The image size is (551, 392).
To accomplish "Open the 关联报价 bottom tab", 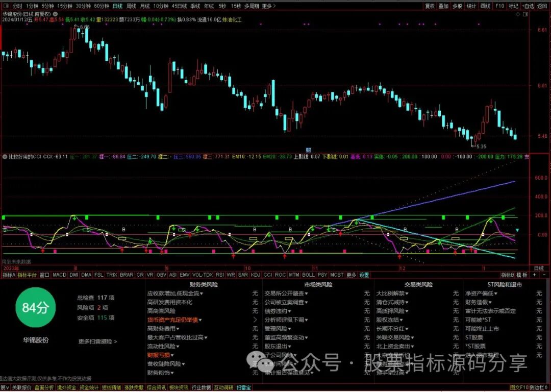I will pos(22,387).
